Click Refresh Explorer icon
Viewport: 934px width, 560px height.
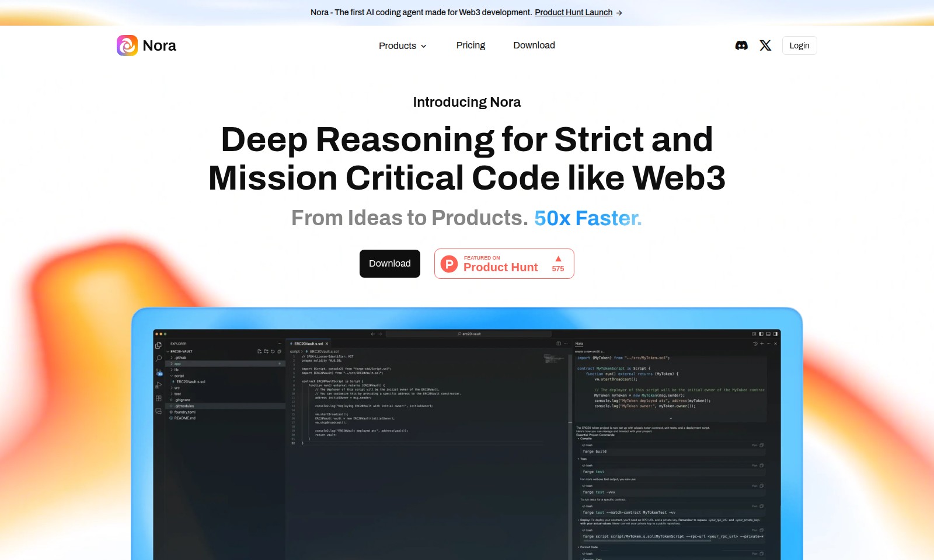click(273, 352)
